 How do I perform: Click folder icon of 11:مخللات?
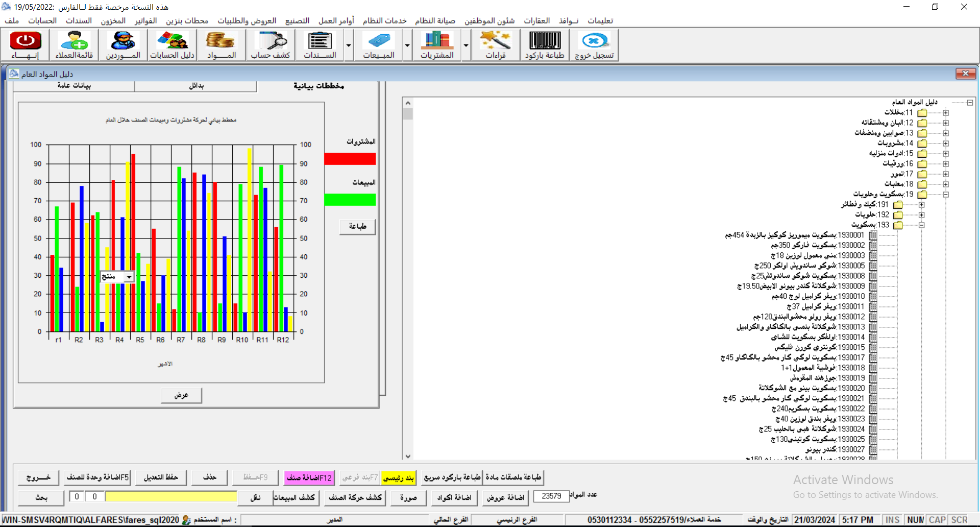click(x=922, y=113)
